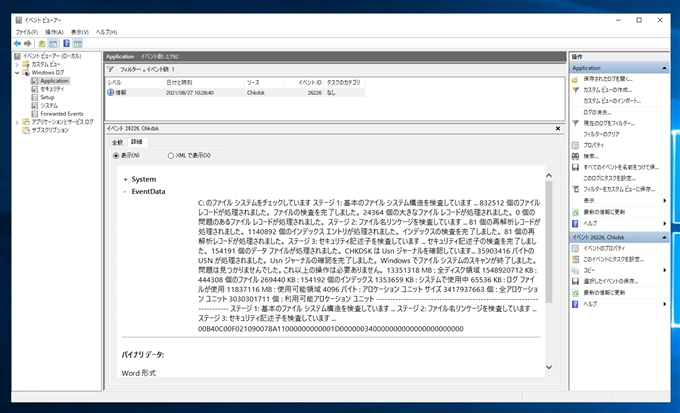Click the save all events floppy icon
The height and width of the screenshot is (413, 680).
(x=575, y=167)
